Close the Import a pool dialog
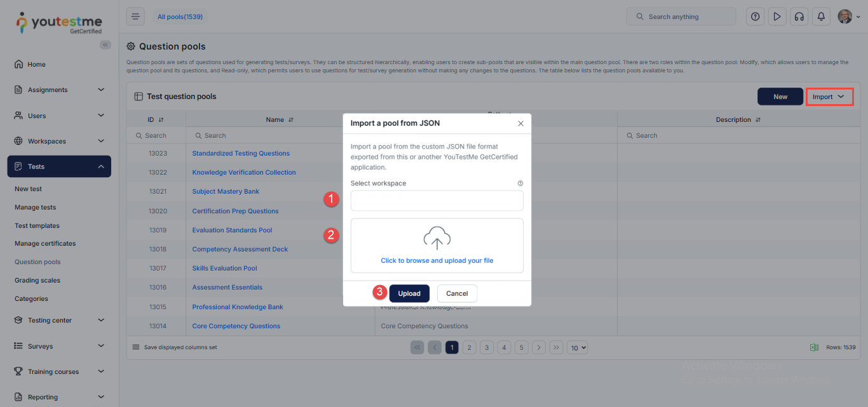 (520, 123)
